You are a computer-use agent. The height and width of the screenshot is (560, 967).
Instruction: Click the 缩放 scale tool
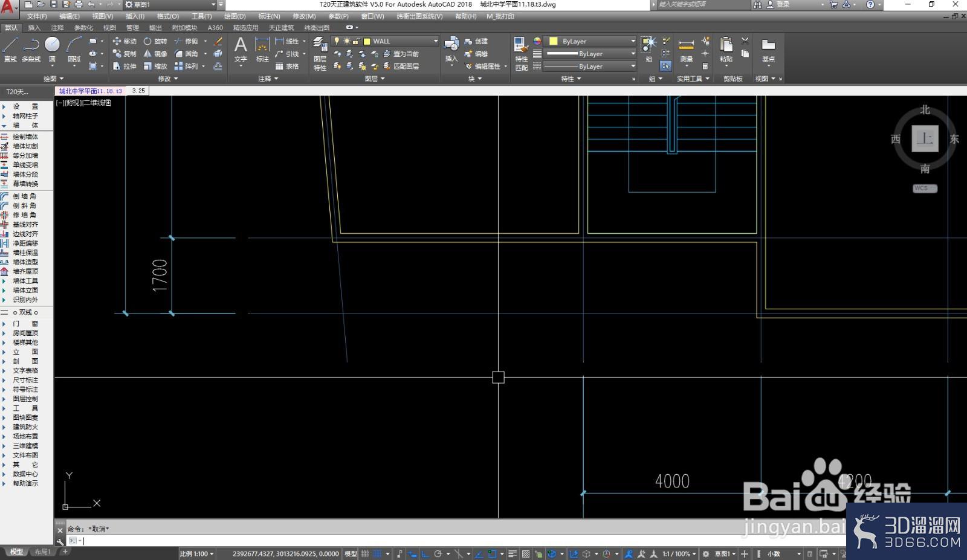155,66
